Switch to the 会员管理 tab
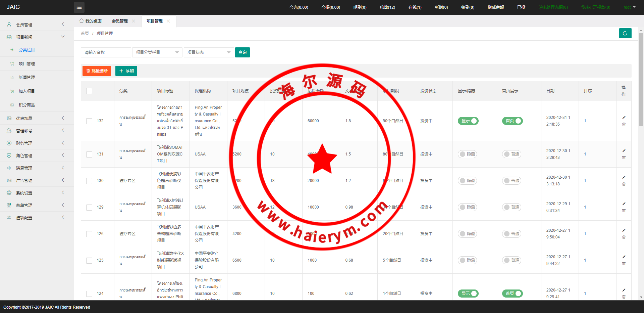Viewport: 644px width, 313px height. click(x=120, y=21)
